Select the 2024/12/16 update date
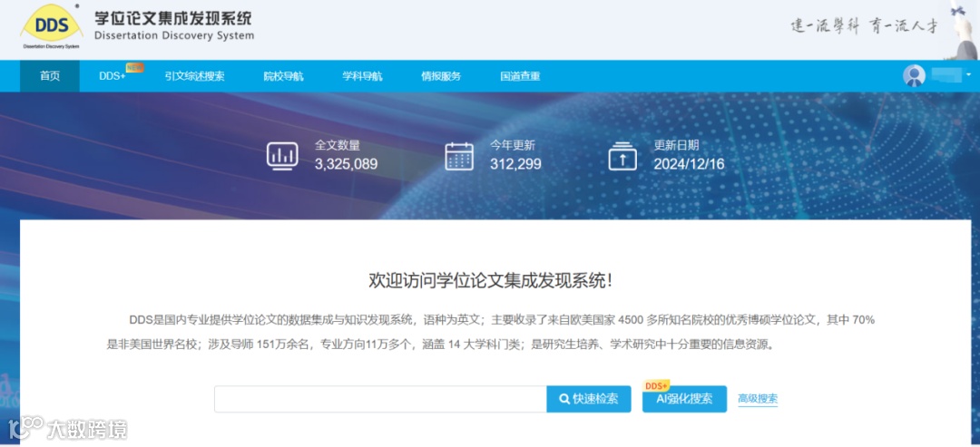This screenshot has height=447, width=980. [x=689, y=164]
